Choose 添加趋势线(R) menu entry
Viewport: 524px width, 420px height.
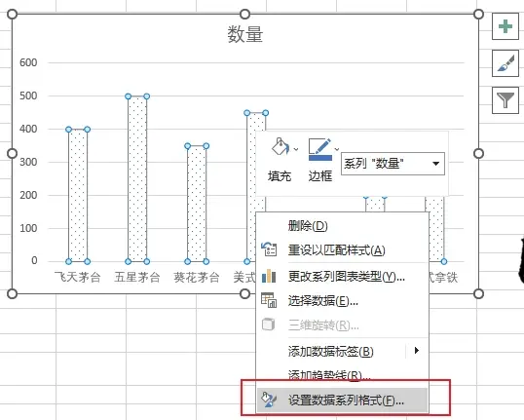pyautogui.click(x=342, y=375)
